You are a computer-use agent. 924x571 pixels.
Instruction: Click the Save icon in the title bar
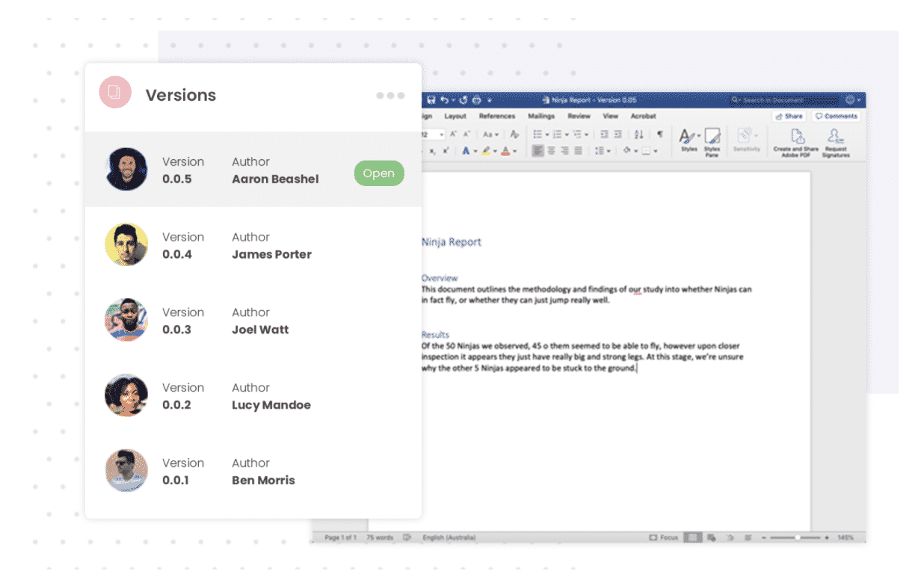(432, 99)
